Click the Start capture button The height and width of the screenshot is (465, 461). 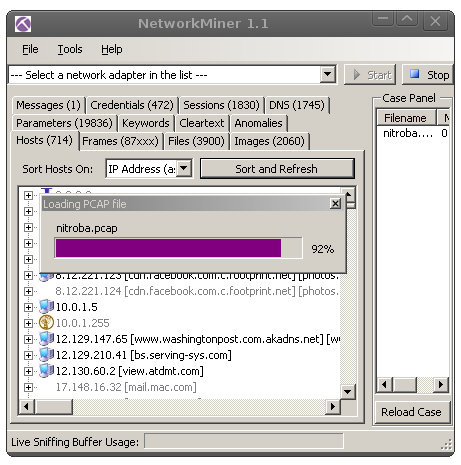tap(370, 75)
